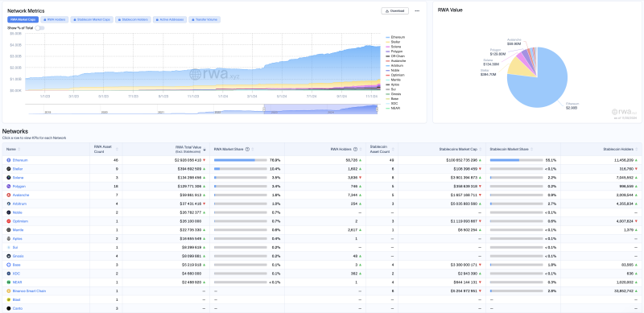Click the Polygon network logo icon
The height and width of the screenshot is (313, 644).
coord(9,187)
